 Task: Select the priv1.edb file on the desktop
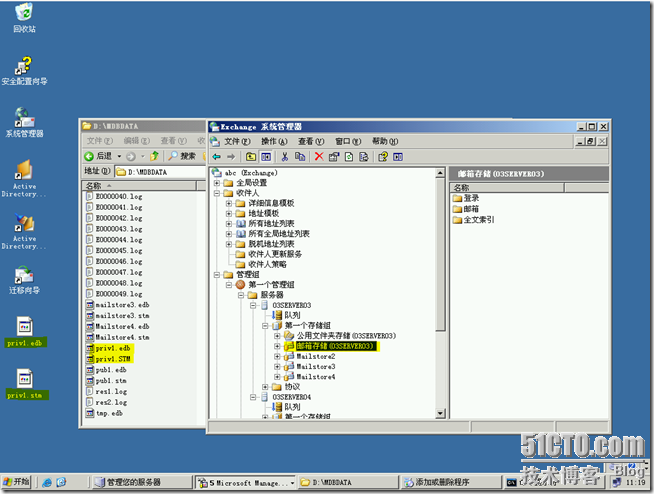pos(25,332)
